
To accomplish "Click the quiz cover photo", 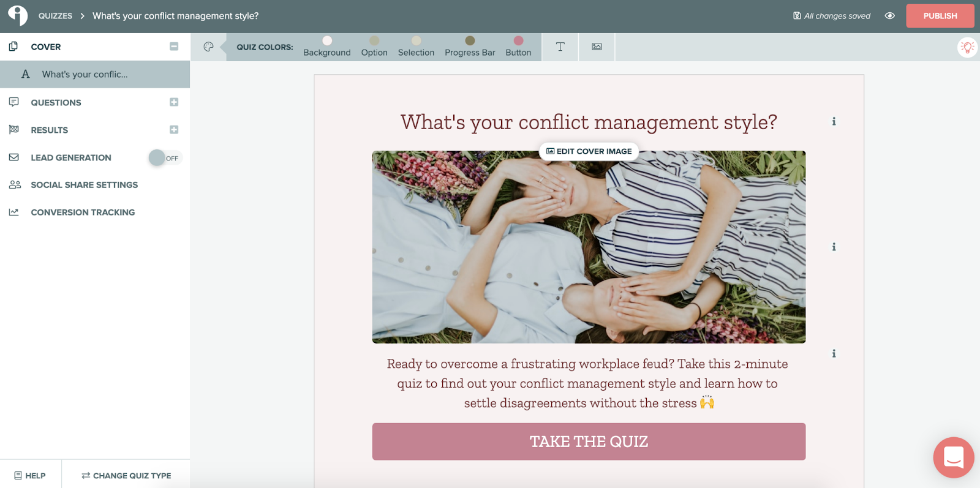I will point(589,247).
